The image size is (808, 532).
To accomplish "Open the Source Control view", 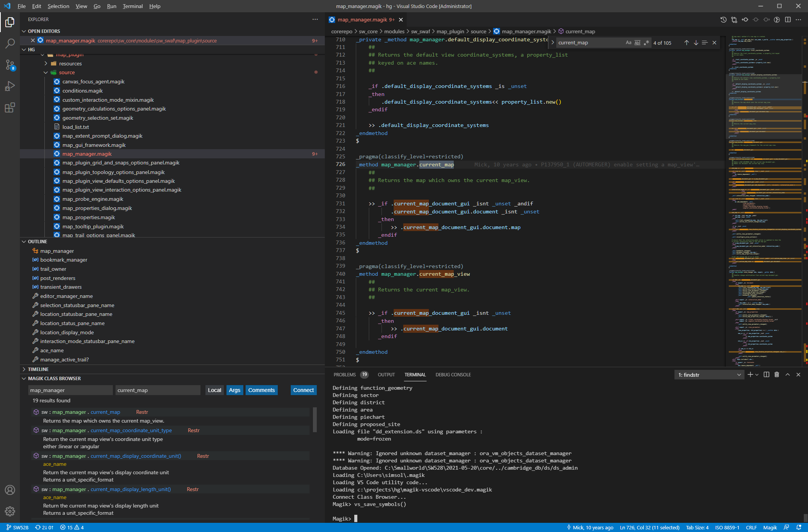I will tap(10, 65).
